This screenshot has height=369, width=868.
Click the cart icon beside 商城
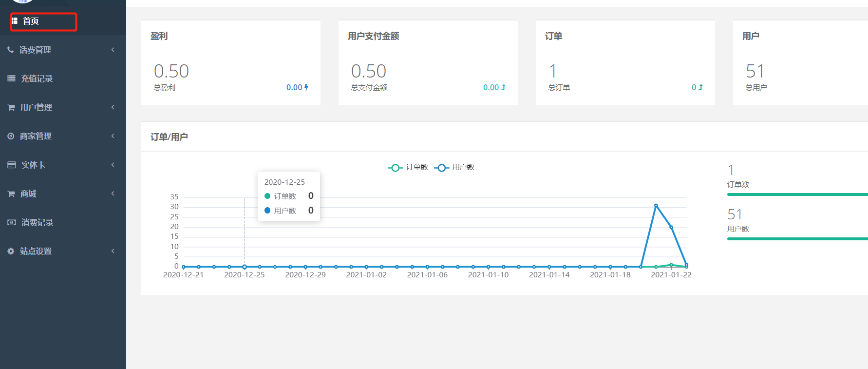click(11, 194)
